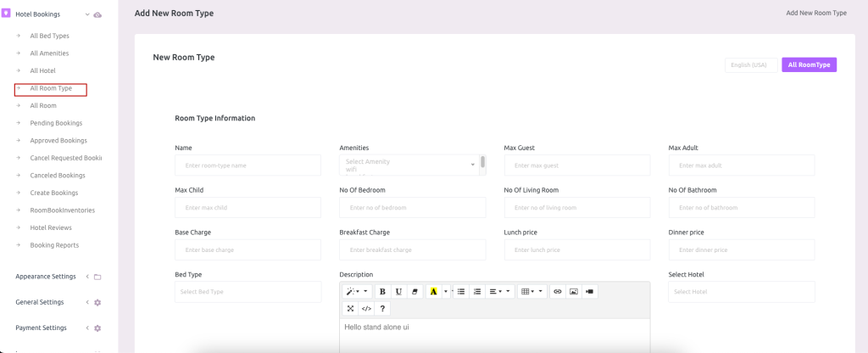Click the cloud icon next to Hotel Bookings
The image size is (868, 353).
click(x=97, y=14)
